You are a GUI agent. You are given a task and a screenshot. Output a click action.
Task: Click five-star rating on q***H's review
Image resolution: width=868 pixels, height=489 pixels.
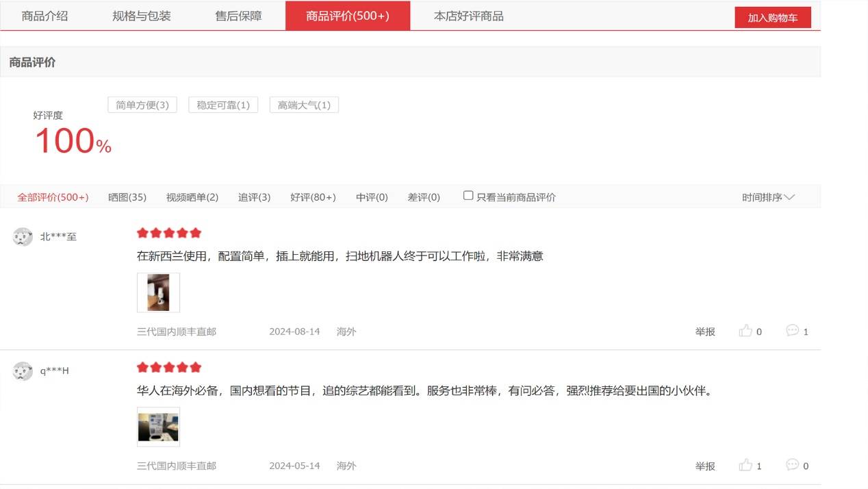pyautogui.click(x=169, y=367)
